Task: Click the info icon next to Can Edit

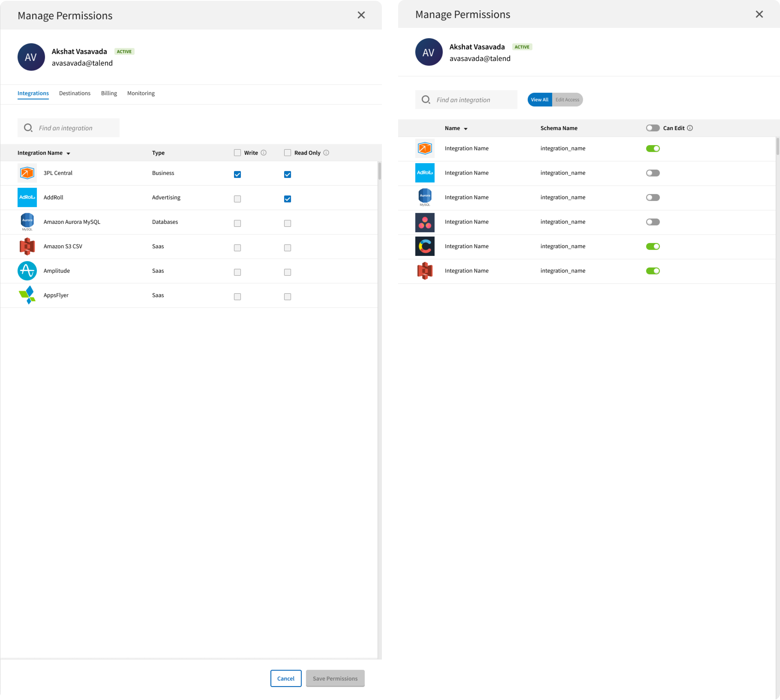Action: click(x=690, y=128)
